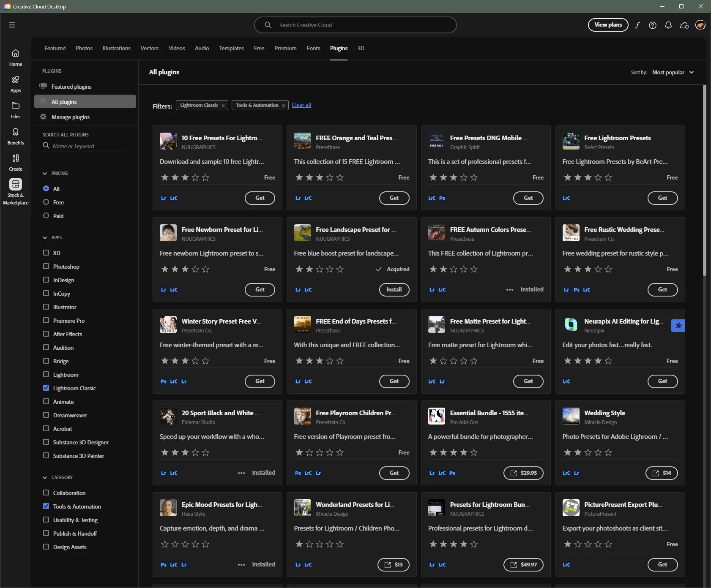Screen dimensions: 711x588
Task: Uncheck the Lightroom Classic app filter
Action: [x=46, y=388]
